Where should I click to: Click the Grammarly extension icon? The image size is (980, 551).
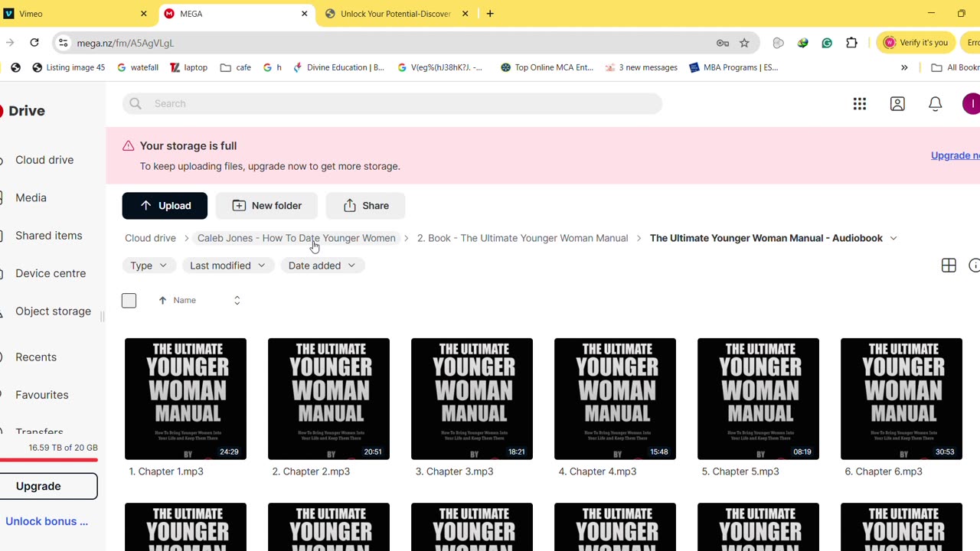point(827,43)
